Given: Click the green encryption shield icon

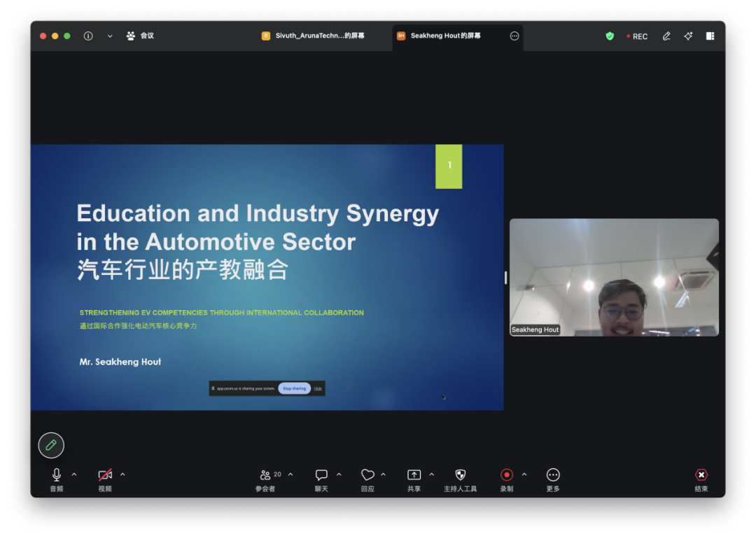Looking at the screenshot, I should click(x=610, y=36).
